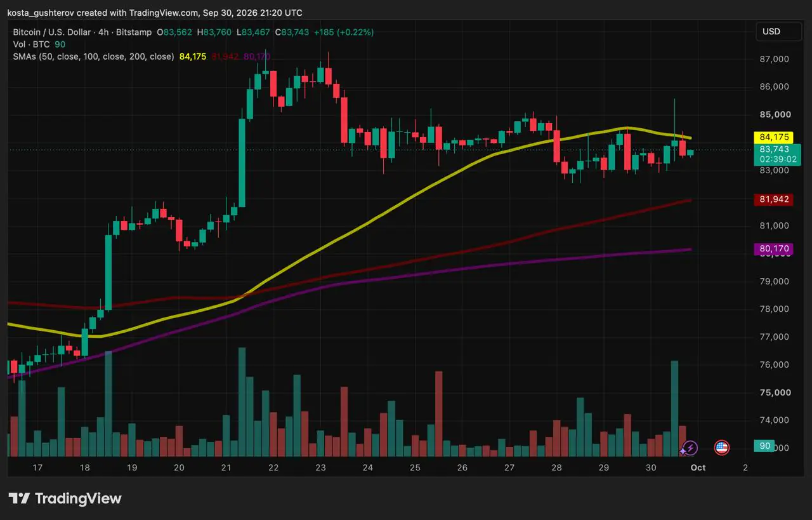Click the 87,000 price scale label
The width and height of the screenshot is (812, 520).
774,59
